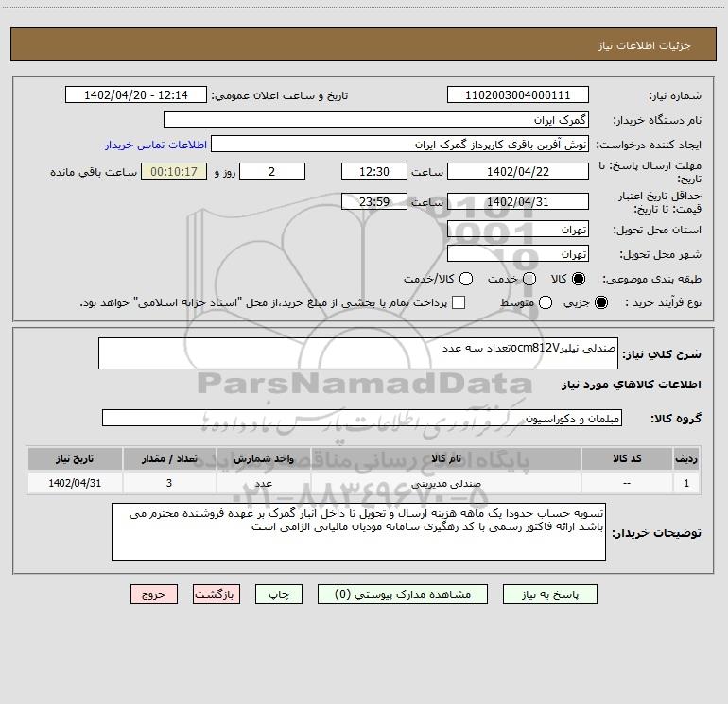The width and height of the screenshot is (728, 704).
Task: Click the تعداد / مقدار column header
Action: click(169, 458)
